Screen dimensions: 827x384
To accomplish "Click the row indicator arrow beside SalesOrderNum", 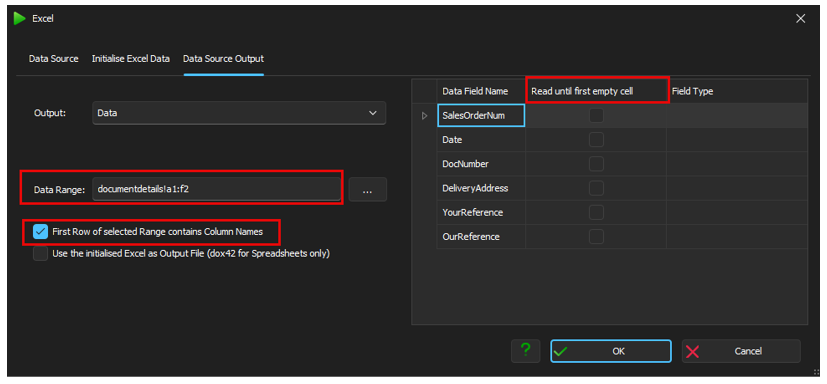I will pyautogui.click(x=425, y=116).
